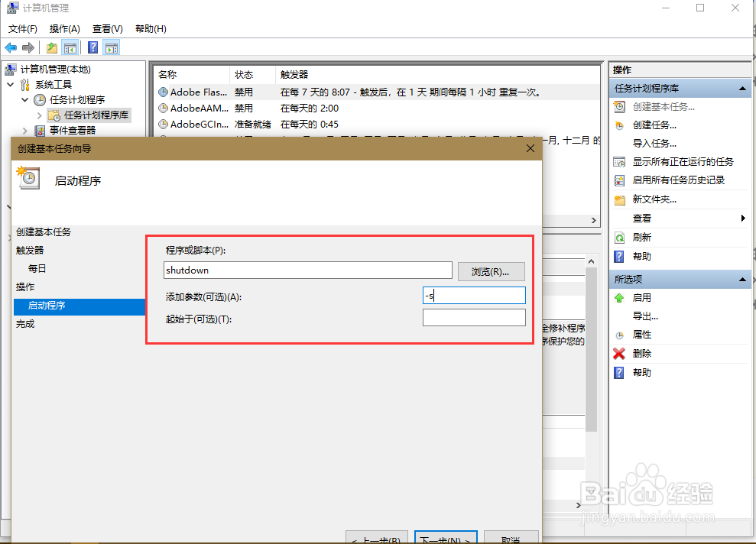
Task: Click the 删除 (Delete) red X icon
Action: point(617,353)
